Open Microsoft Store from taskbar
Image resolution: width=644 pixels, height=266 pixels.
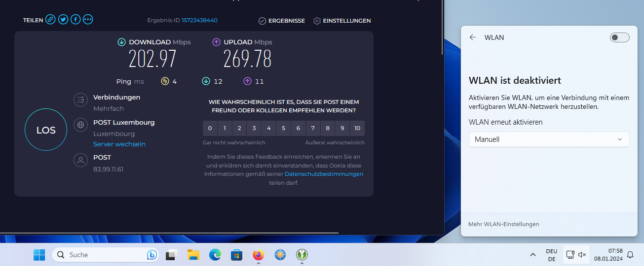[x=236, y=255]
